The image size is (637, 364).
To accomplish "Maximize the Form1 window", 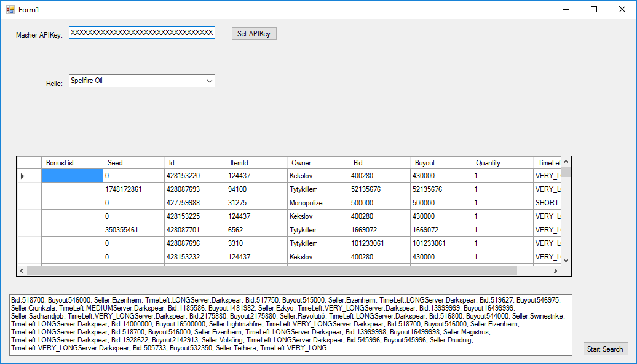I will [x=593, y=9].
